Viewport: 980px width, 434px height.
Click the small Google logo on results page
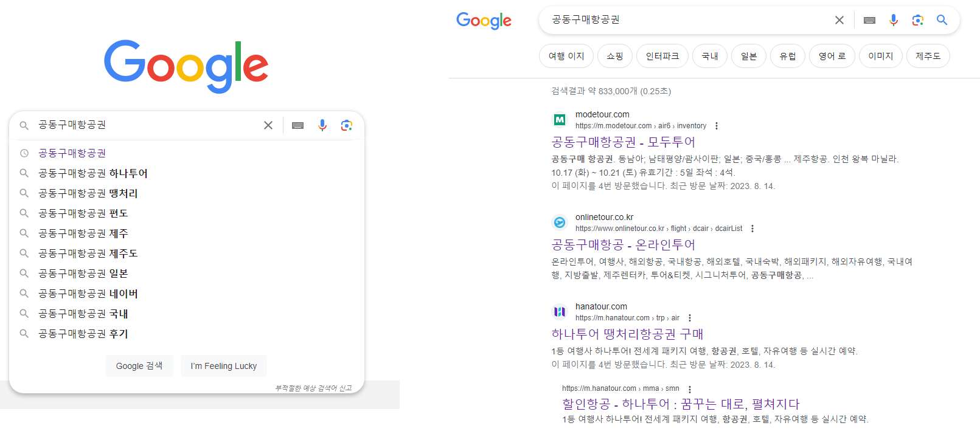[484, 21]
